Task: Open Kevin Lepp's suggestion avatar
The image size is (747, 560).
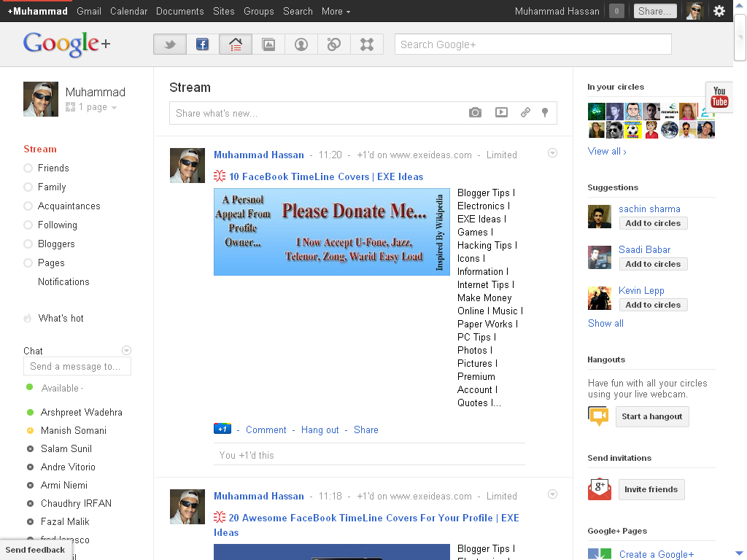Action: click(x=600, y=298)
